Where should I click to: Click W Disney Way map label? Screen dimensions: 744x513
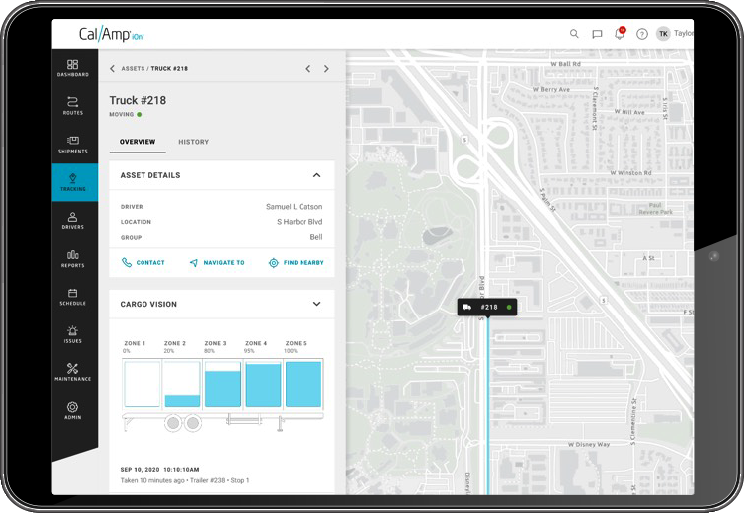click(589, 445)
